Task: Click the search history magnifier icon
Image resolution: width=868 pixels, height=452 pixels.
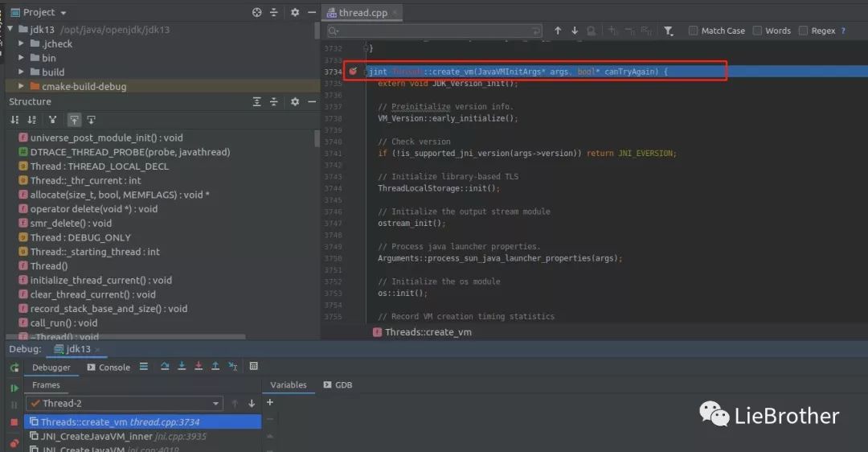Action: [333, 31]
